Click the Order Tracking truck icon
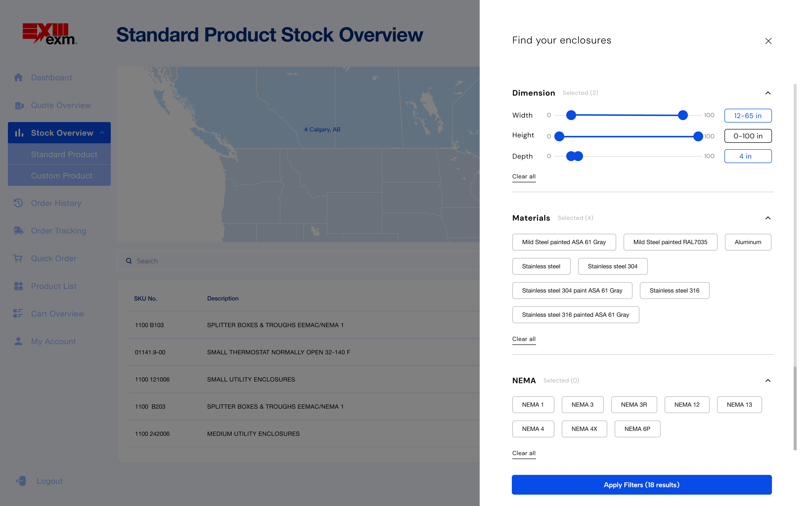This screenshot has height=506, width=812. (x=18, y=231)
